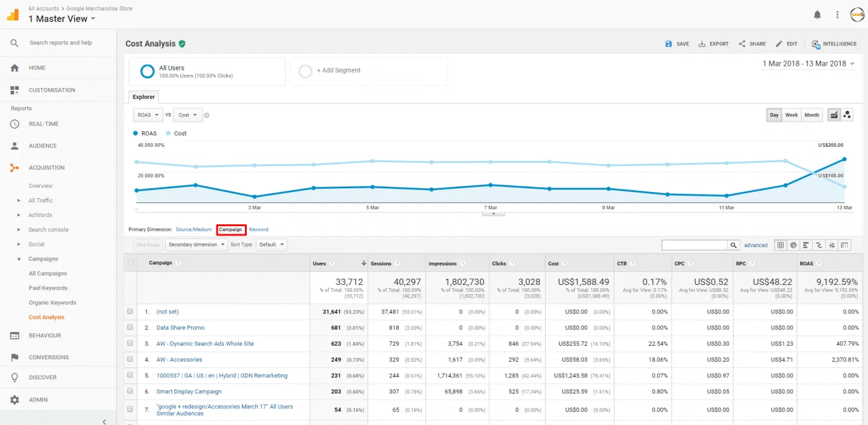Select the data table view icon

click(x=782, y=245)
